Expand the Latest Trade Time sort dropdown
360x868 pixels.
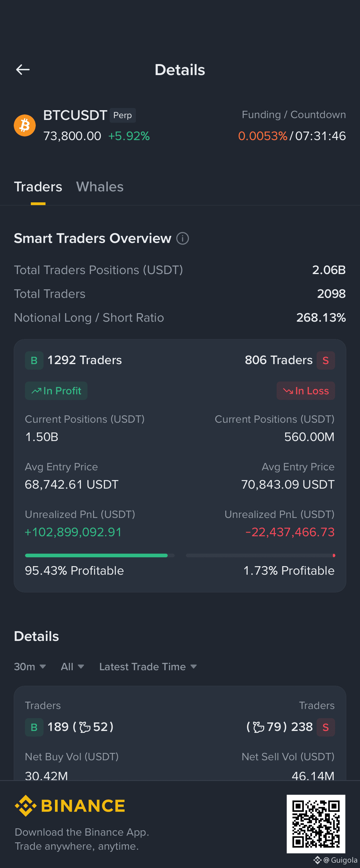point(148,667)
